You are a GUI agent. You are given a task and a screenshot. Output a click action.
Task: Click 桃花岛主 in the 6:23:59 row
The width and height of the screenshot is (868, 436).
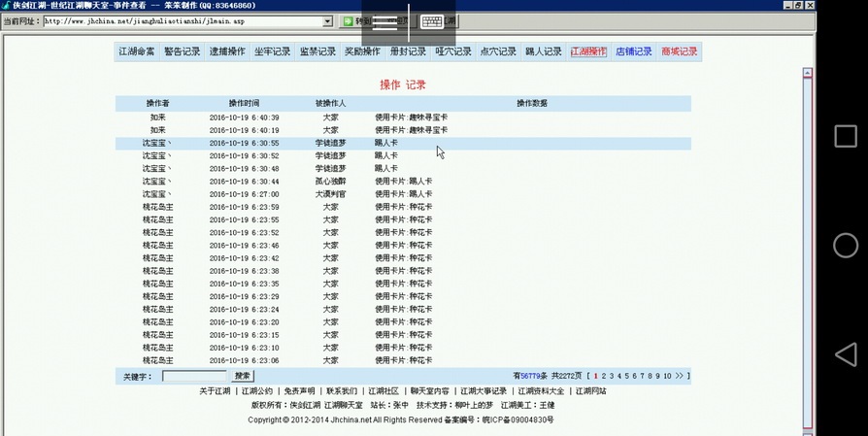(x=157, y=207)
